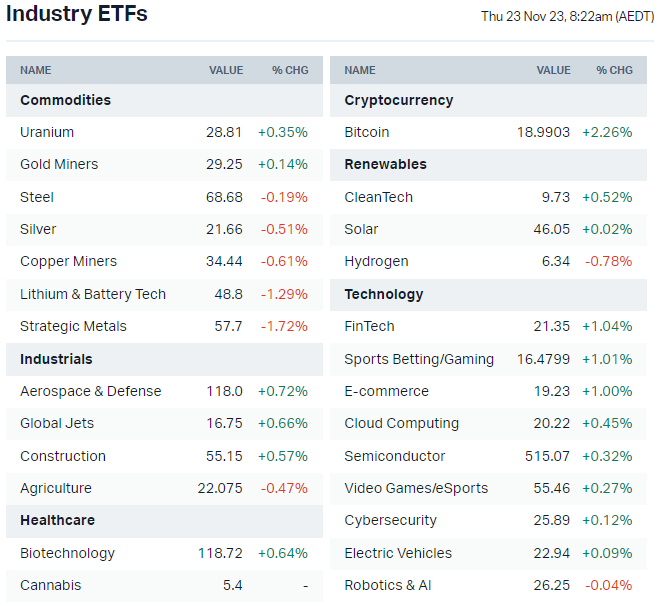Open the Semiconductor ETF link
This screenshot has width=661, height=606.
coord(395,456)
